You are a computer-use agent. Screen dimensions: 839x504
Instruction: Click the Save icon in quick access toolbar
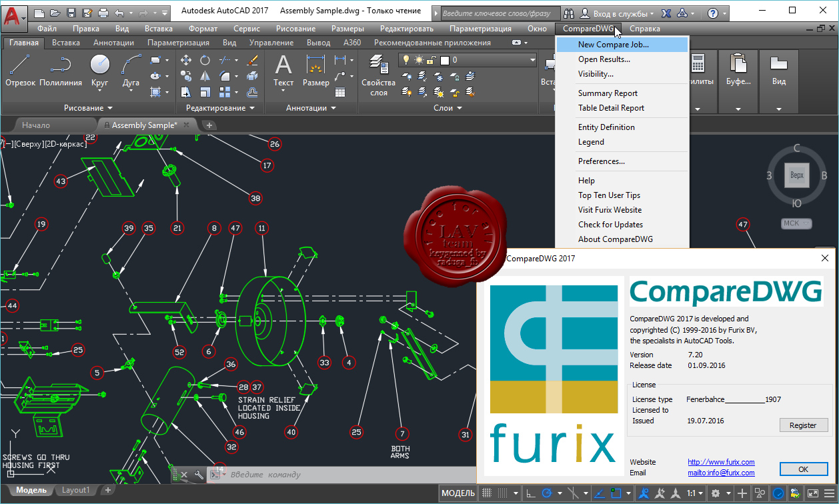(x=70, y=13)
